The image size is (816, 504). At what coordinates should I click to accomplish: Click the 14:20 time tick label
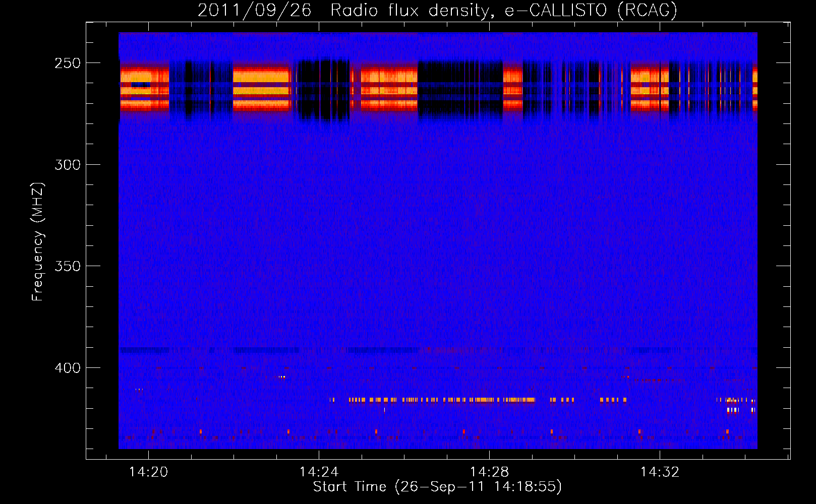(x=148, y=472)
